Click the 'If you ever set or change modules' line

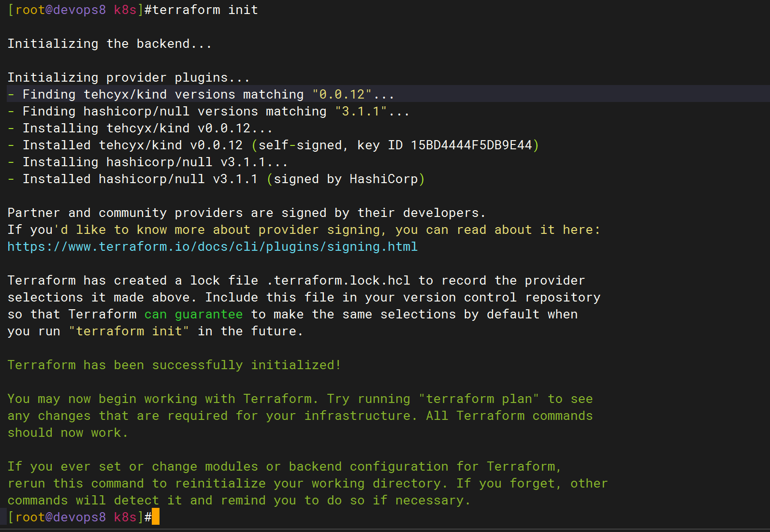[285, 467]
